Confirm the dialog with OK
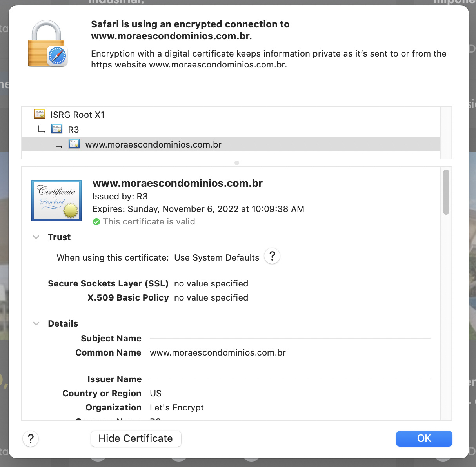This screenshot has width=476, height=467. pyautogui.click(x=424, y=438)
